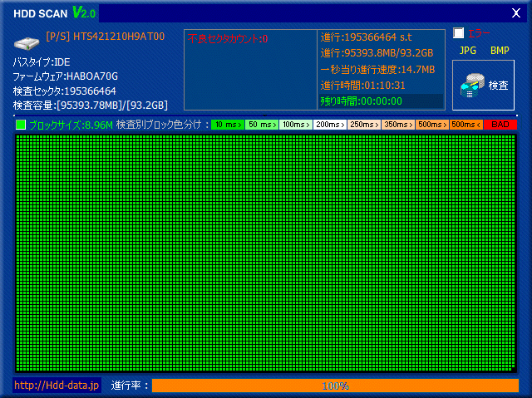
Task: Click the green block scan map
Action: point(266,253)
